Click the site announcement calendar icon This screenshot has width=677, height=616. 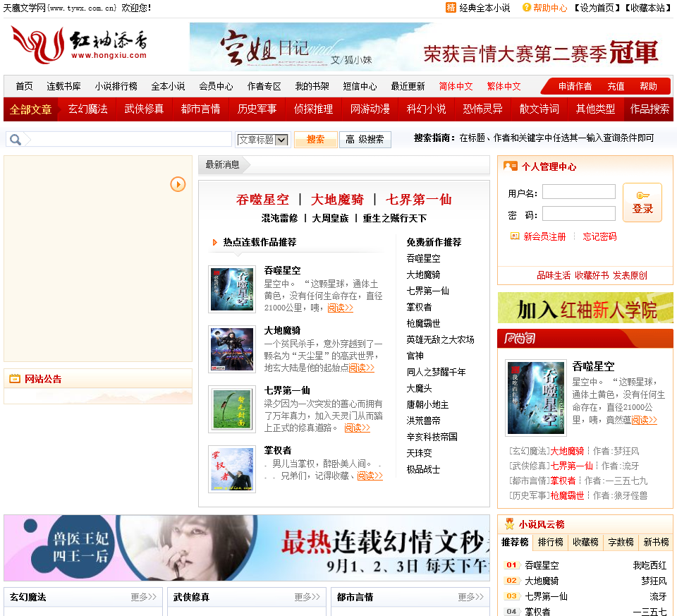[x=15, y=379]
